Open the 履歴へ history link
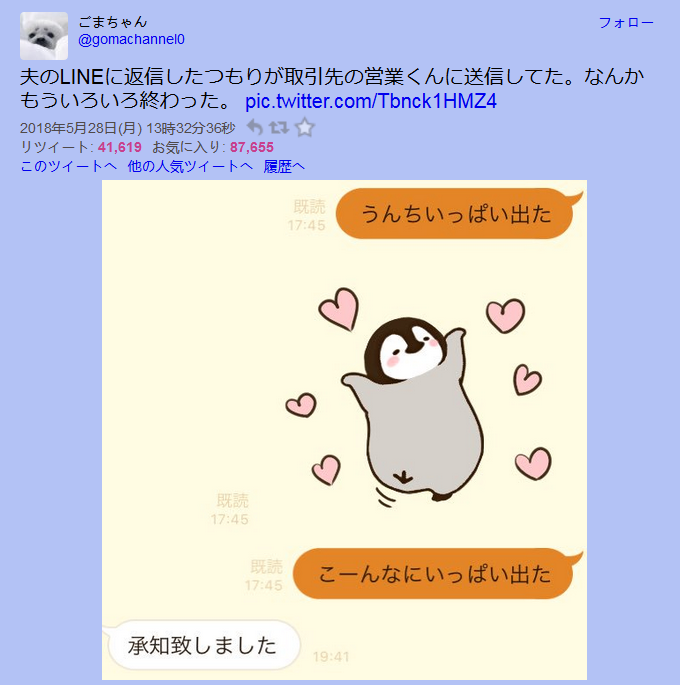This screenshot has width=680, height=685. tap(284, 166)
